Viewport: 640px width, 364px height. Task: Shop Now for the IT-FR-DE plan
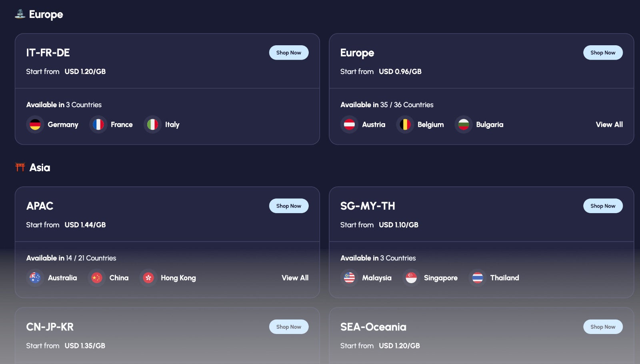coord(289,52)
